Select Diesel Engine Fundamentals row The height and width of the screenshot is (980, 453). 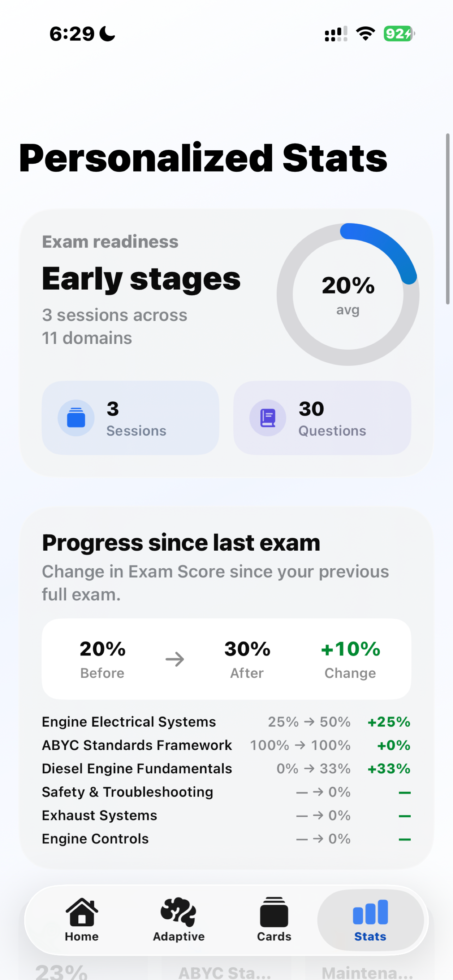coord(226,768)
